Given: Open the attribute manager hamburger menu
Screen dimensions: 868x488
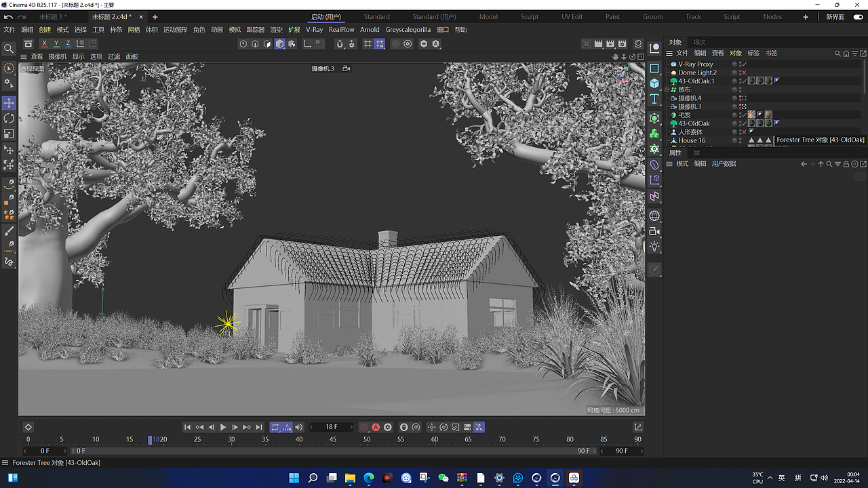Looking at the screenshot, I should pos(669,164).
